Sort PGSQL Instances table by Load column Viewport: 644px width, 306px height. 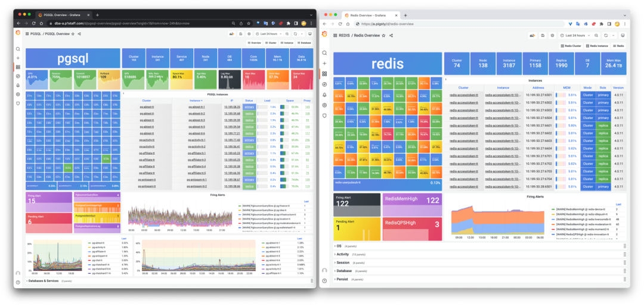pyautogui.click(x=268, y=100)
